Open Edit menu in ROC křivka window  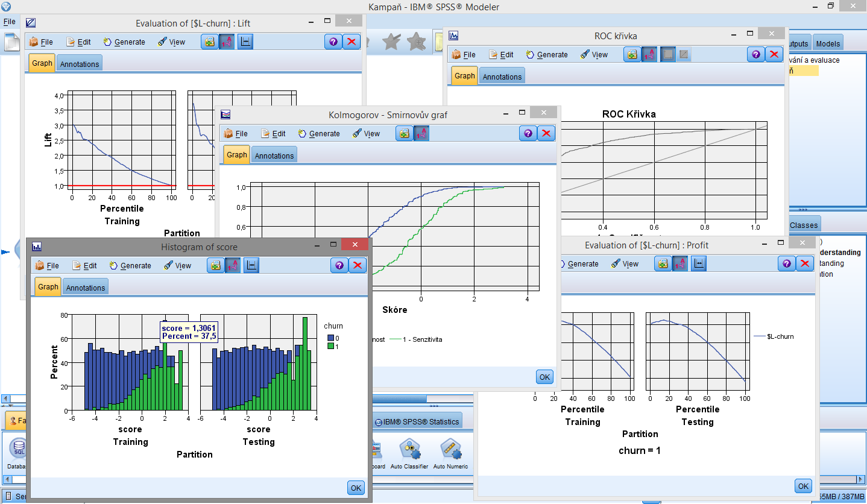point(501,54)
